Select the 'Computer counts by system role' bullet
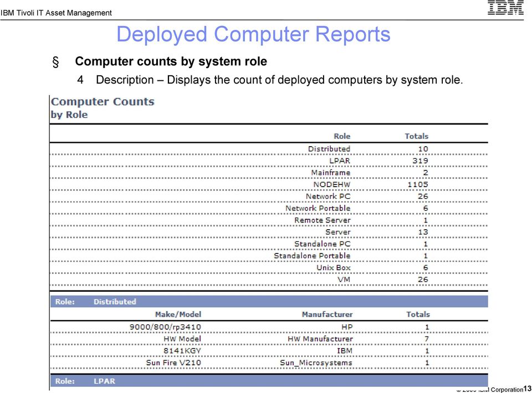532x393 pixels. click(171, 61)
